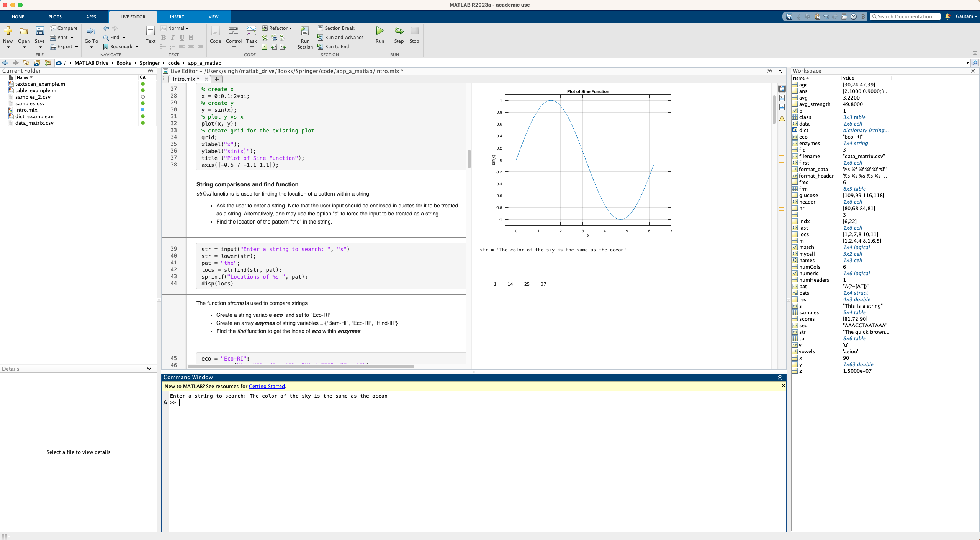Toggle italic text formatting
980x540 pixels.
point(173,38)
